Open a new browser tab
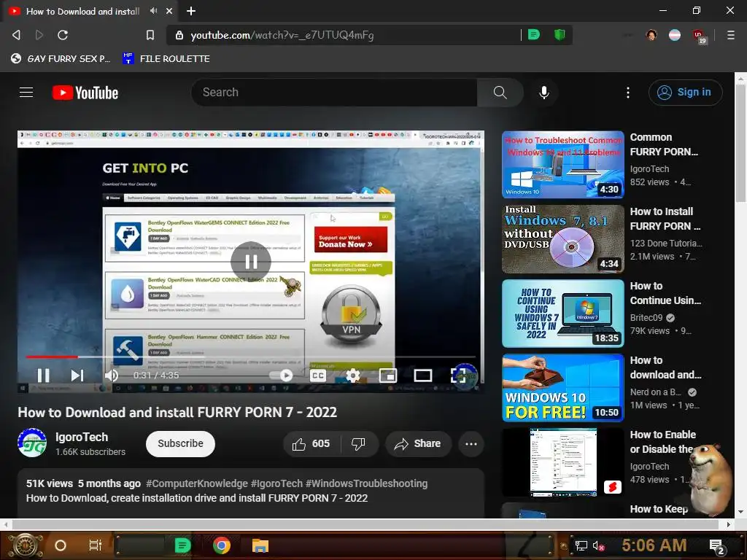Viewport: 747px width, 560px height. 191,10
